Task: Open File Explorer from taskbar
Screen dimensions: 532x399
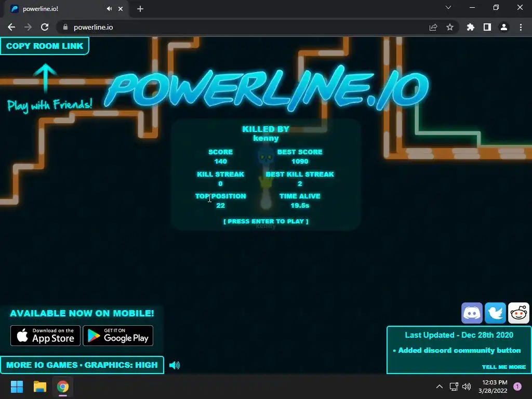Action: click(39, 387)
